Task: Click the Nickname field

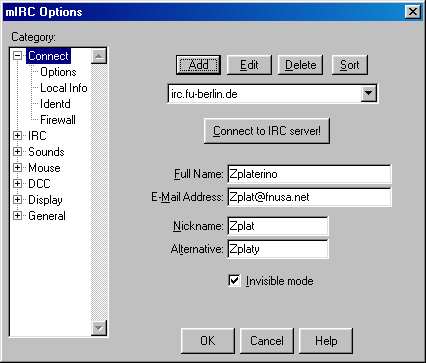Action: click(x=278, y=226)
